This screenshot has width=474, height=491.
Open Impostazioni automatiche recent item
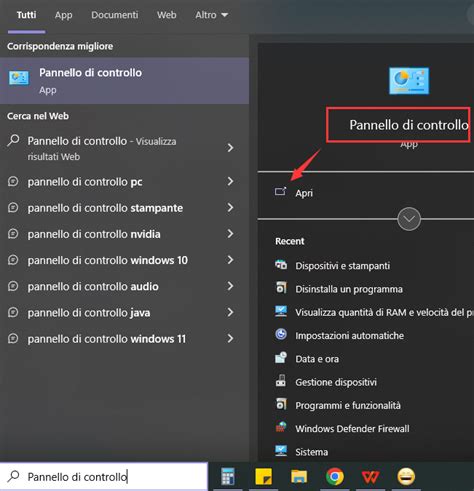[350, 335]
